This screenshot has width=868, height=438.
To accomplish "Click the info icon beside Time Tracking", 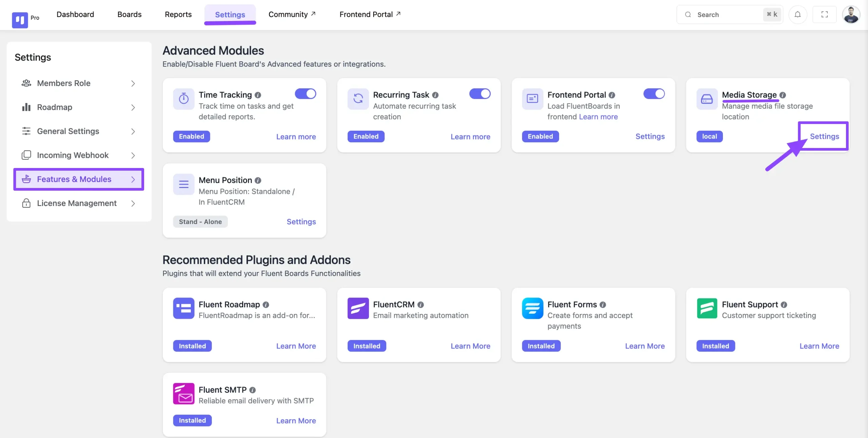I will click(258, 95).
